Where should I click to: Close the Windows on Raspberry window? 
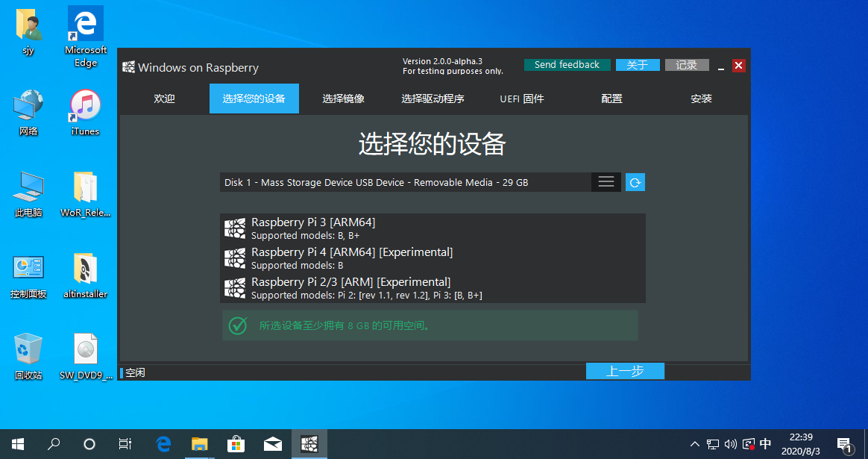738,66
